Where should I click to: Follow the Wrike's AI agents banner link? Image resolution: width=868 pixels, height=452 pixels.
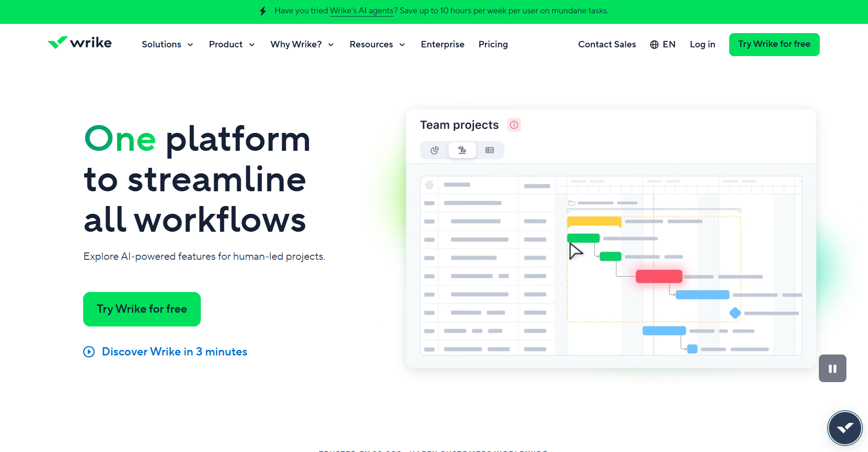pos(362,11)
